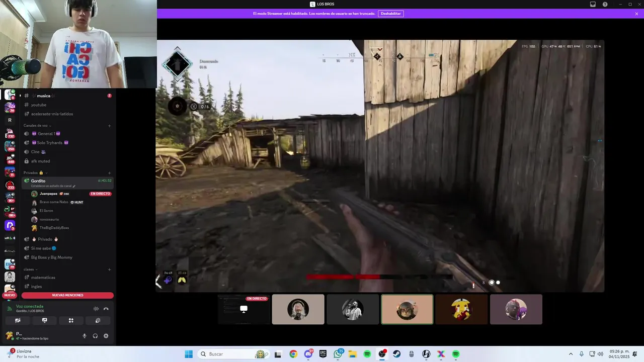Open the LOS BROS server icon

point(10,94)
